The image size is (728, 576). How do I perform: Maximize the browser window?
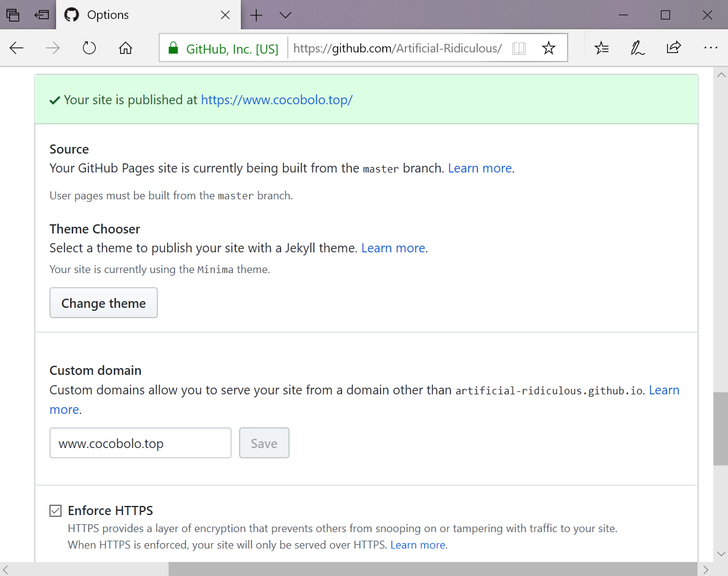(665, 15)
